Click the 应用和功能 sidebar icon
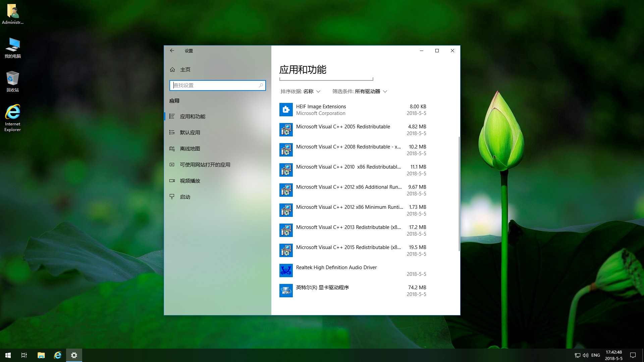This screenshot has width=644, height=362. [x=172, y=116]
